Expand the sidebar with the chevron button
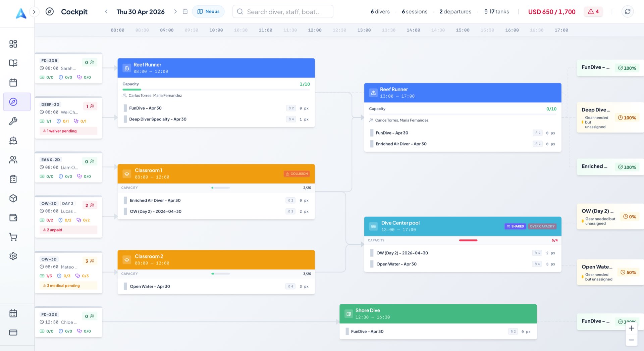This screenshot has width=644, height=351. click(x=34, y=12)
